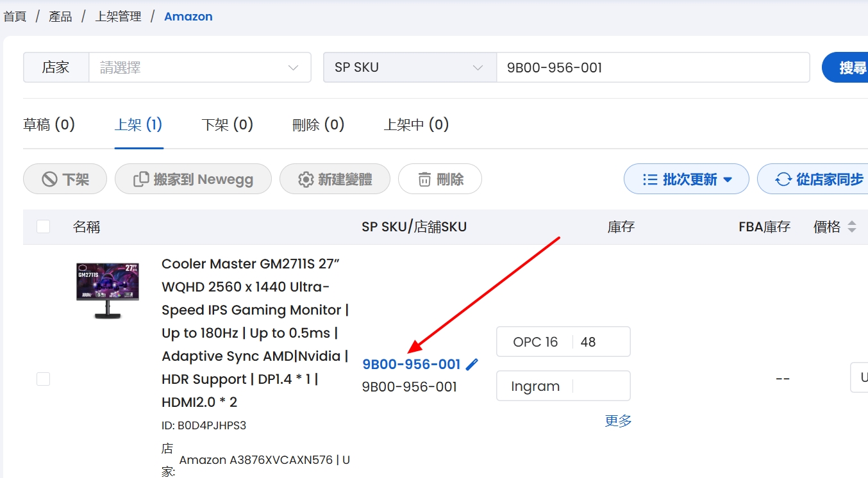Expand the 批次更新 dropdown button
The height and width of the screenshot is (478, 868).
pyautogui.click(x=686, y=179)
